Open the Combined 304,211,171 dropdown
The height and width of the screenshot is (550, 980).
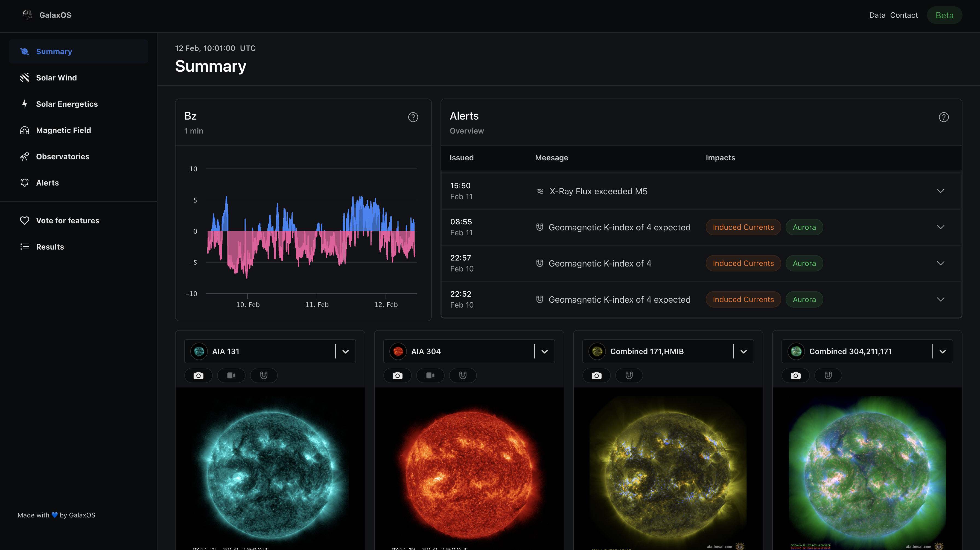click(x=942, y=351)
